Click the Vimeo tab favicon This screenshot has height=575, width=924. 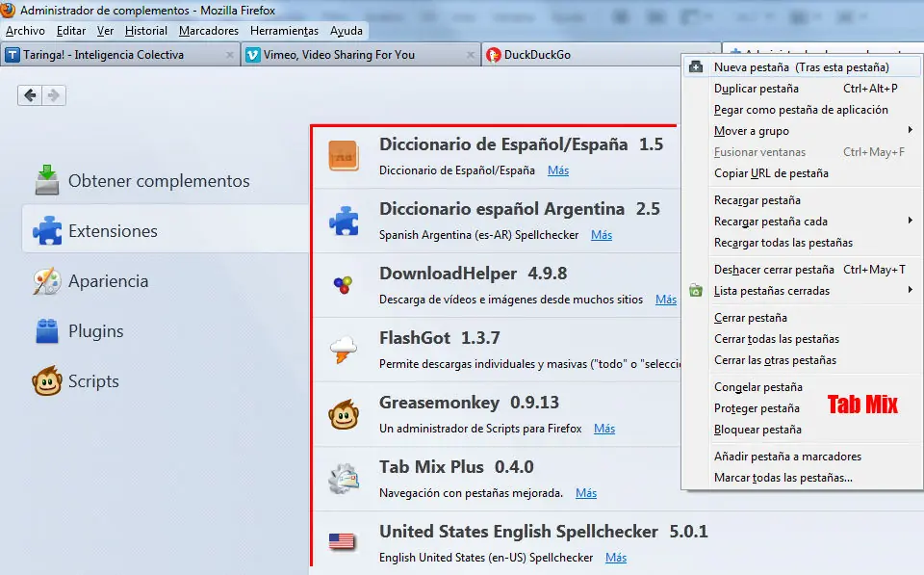click(253, 55)
